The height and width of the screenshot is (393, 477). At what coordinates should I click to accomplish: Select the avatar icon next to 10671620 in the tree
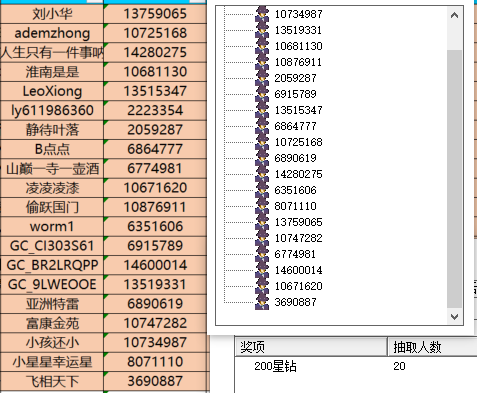point(262,286)
